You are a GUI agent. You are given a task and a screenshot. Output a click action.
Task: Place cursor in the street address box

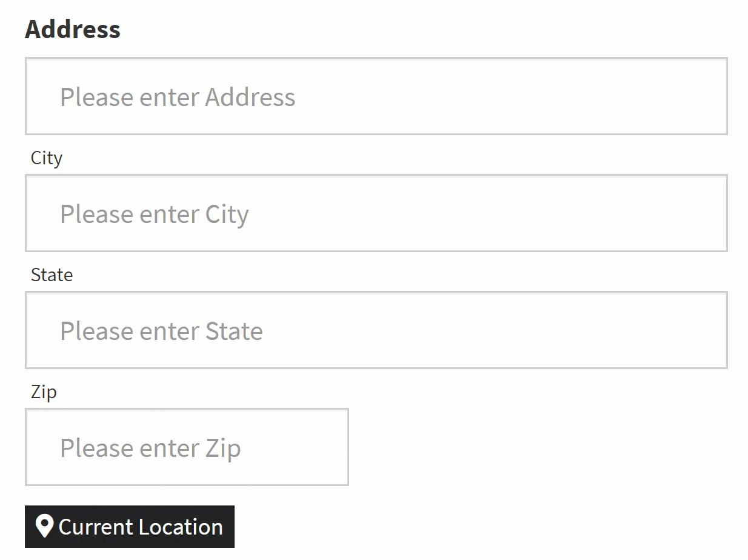pos(376,96)
